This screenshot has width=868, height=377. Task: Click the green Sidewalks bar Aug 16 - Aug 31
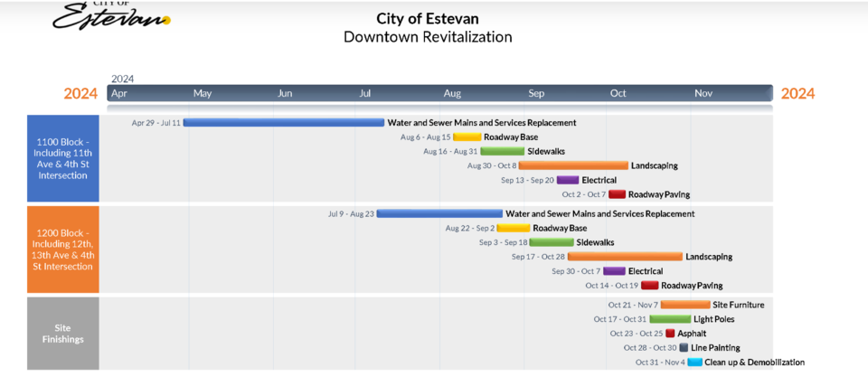pyautogui.click(x=502, y=151)
